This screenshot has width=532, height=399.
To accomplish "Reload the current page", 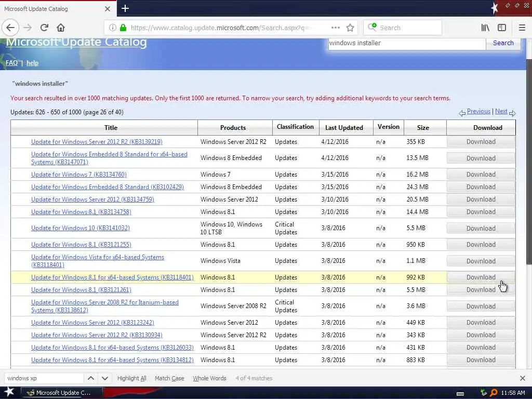I will tap(44, 28).
